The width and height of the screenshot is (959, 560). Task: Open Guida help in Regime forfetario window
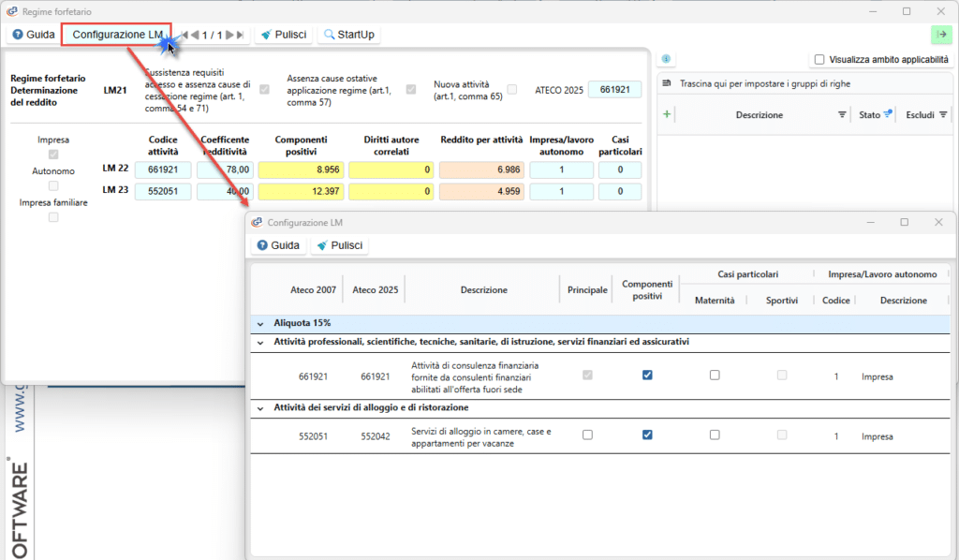[x=35, y=35]
